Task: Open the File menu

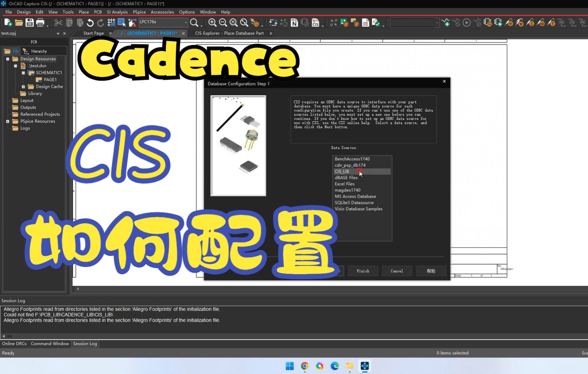Action: point(9,12)
